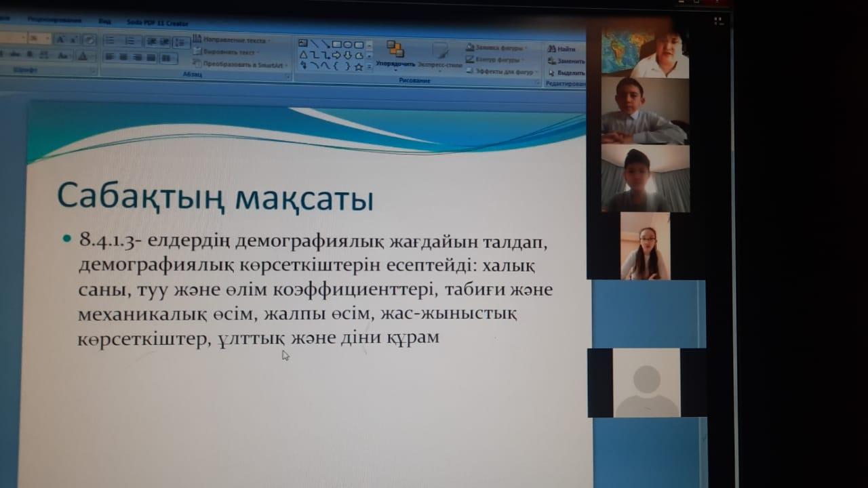Select the oval shape in shapes gallery

[x=347, y=45]
